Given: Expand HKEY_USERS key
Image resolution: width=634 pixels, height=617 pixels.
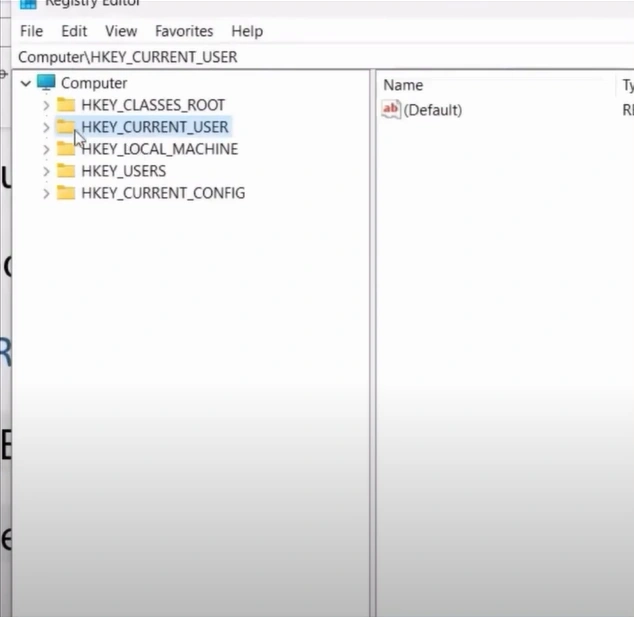Looking at the screenshot, I should pos(46,171).
